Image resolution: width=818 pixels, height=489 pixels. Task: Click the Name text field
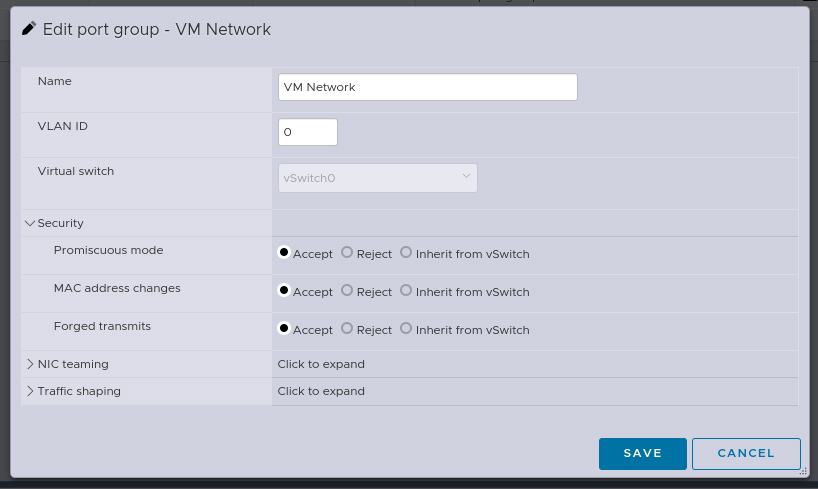tap(428, 87)
